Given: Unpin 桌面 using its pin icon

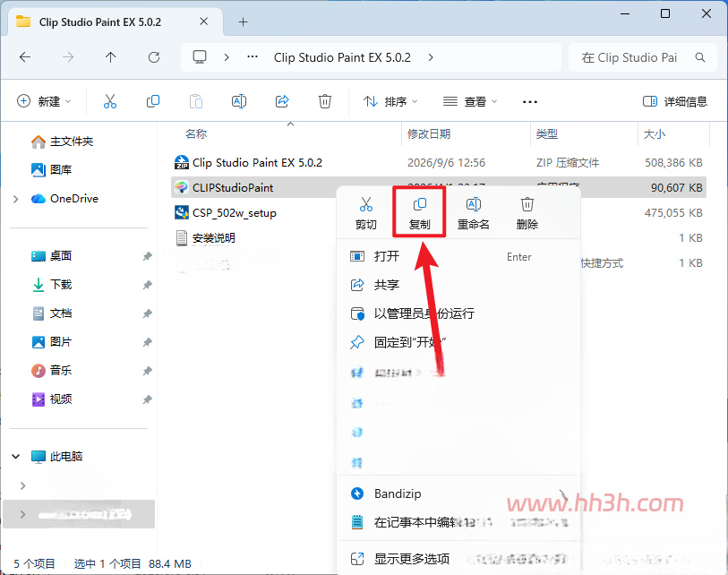Looking at the screenshot, I should coord(147,256).
